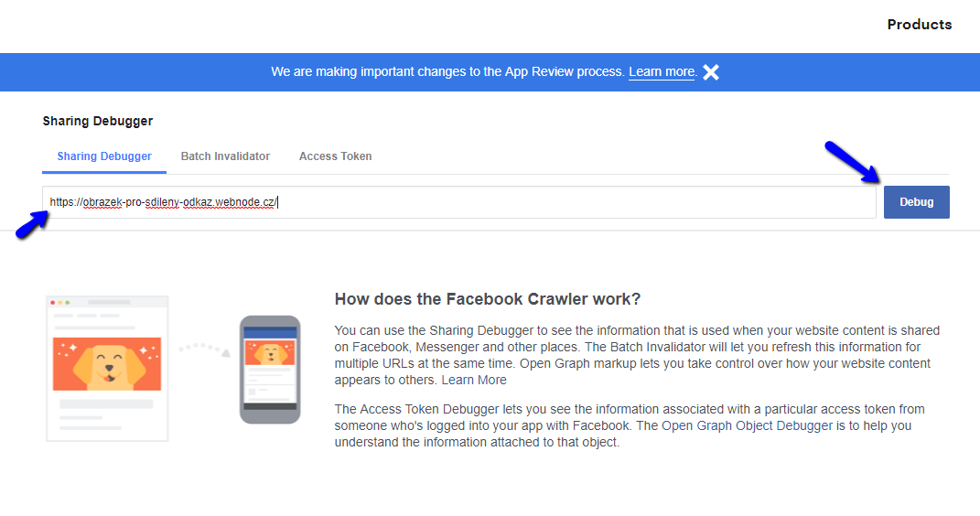Select the Sharing Debugger tab

[104, 156]
